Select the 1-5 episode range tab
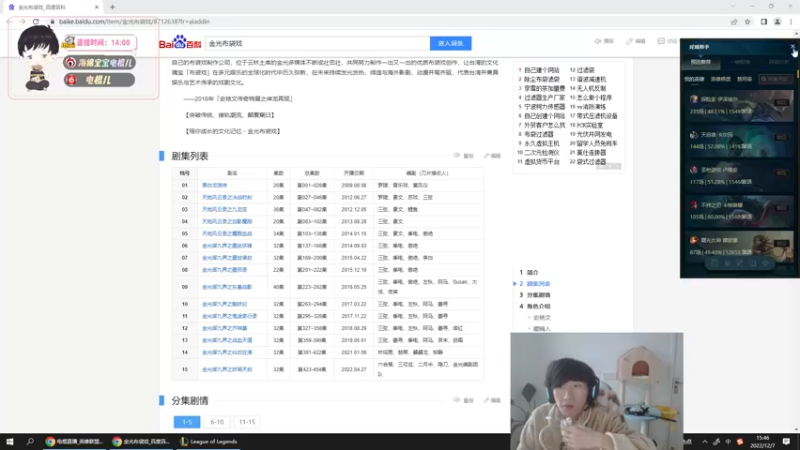Image resolution: width=800 pixels, height=450 pixels. point(187,422)
